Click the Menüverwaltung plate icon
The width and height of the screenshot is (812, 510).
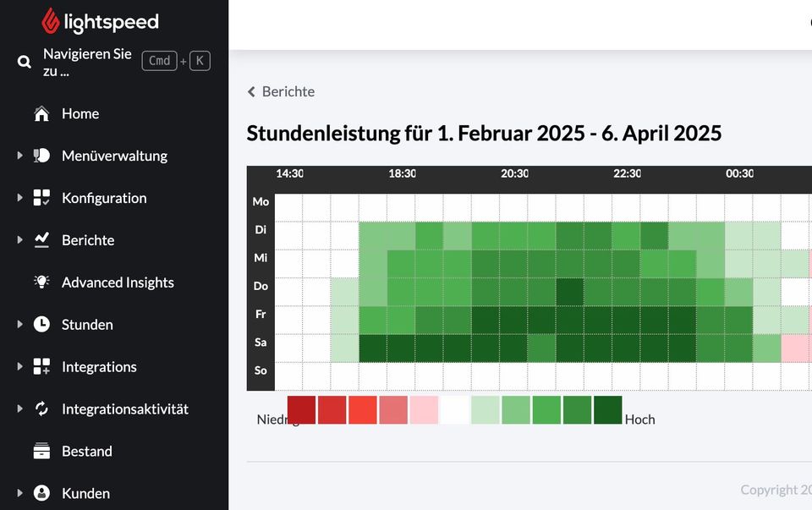(40, 156)
